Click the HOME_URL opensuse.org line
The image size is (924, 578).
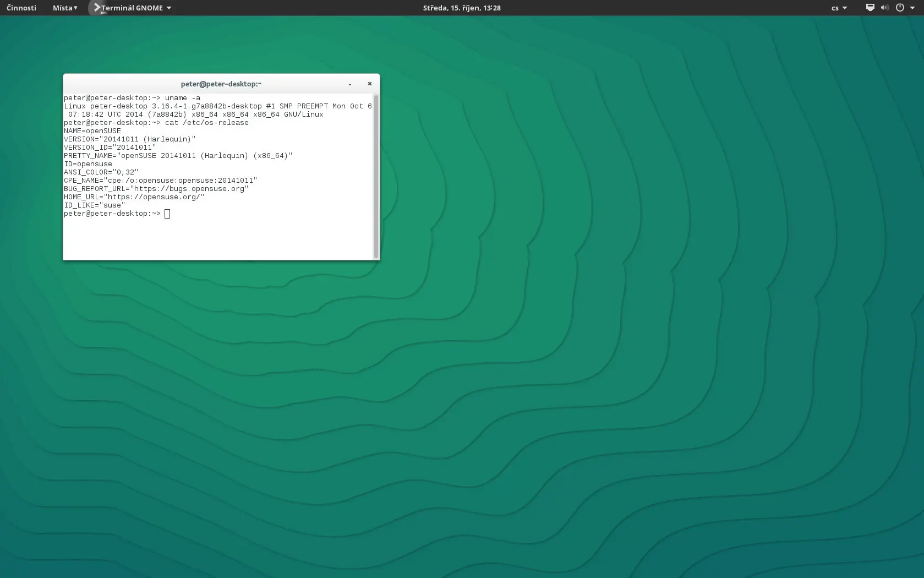coord(134,197)
